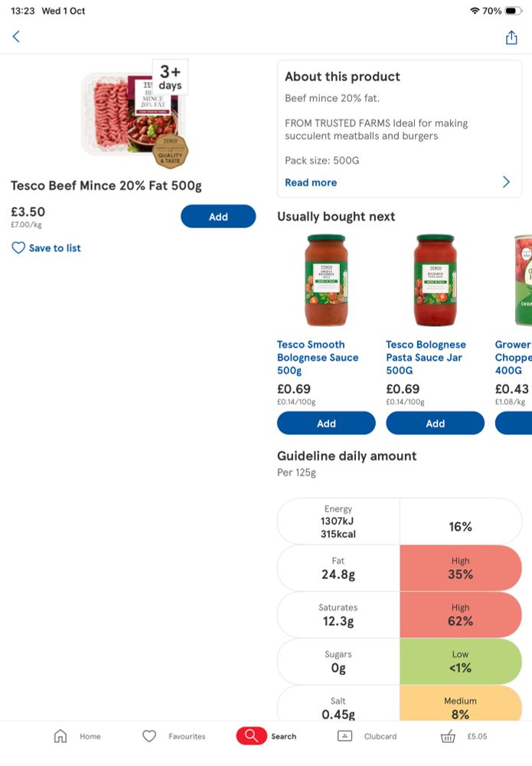532x766 pixels.
Task: Expand About this product chevron arrow
Action: (506, 182)
